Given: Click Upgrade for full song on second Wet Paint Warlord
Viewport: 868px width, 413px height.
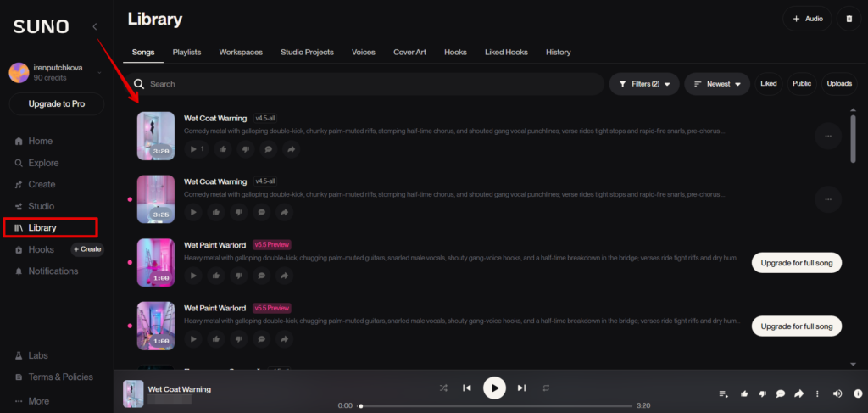Looking at the screenshot, I should 796,326.
